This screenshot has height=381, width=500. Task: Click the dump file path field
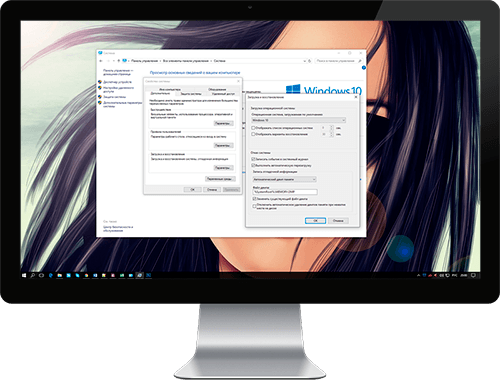(285, 192)
